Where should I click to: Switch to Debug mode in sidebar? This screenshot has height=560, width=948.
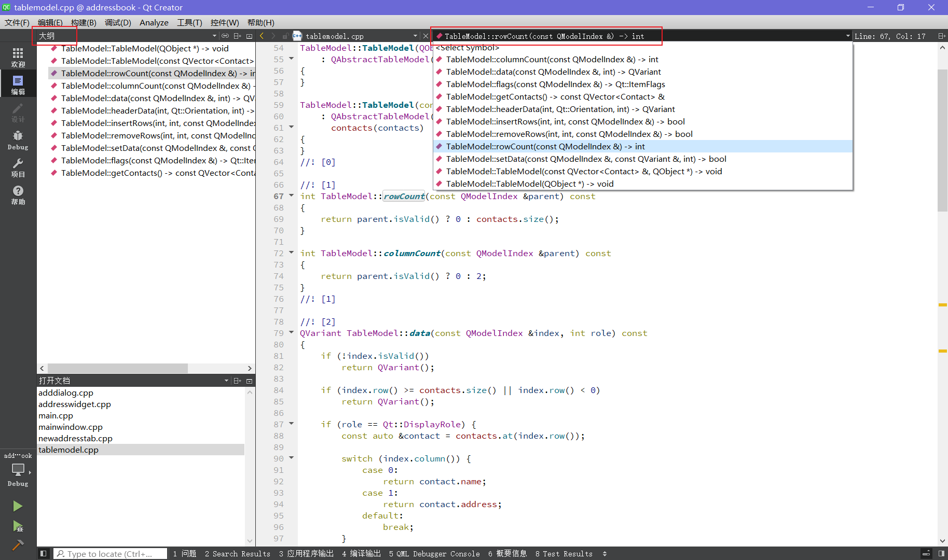18,139
